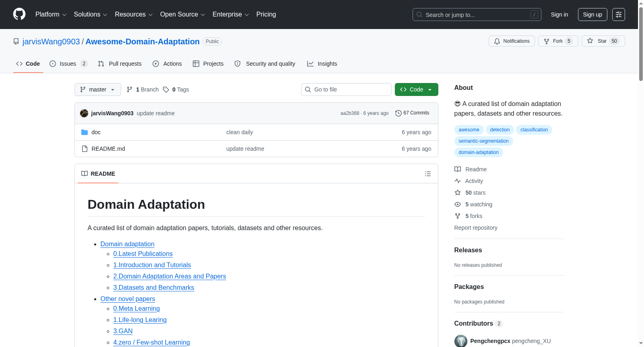Screen dimensions: 644x347
Task: Click the Sign in link
Action: tap(559, 15)
